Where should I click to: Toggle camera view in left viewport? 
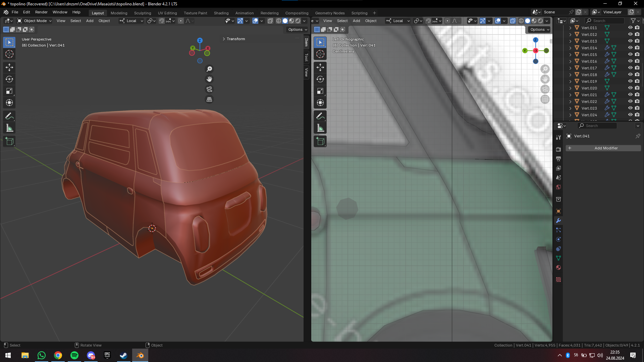(x=209, y=89)
